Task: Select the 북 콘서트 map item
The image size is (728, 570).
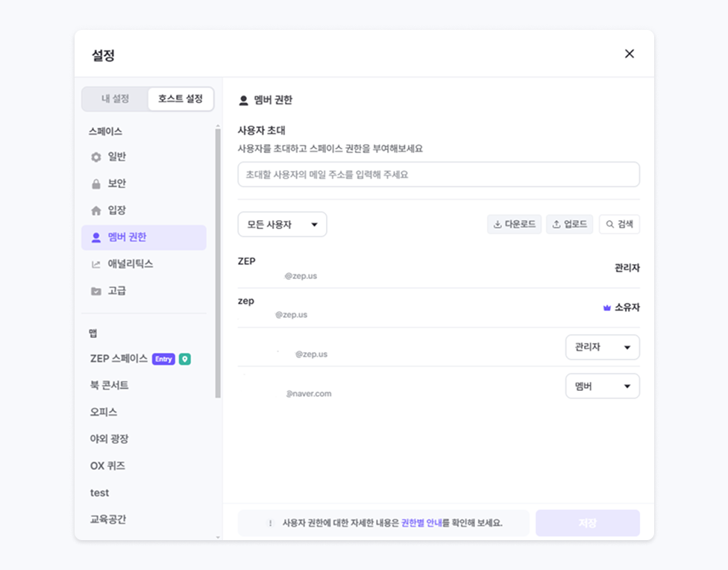Action: coord(110,386)
